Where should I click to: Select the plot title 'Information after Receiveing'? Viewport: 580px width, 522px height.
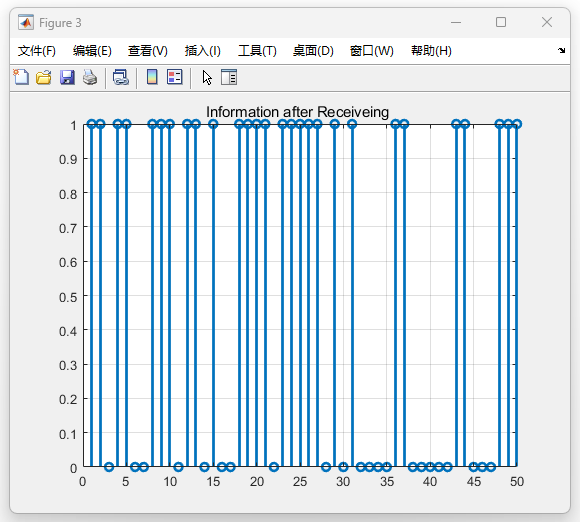[297, 112]
